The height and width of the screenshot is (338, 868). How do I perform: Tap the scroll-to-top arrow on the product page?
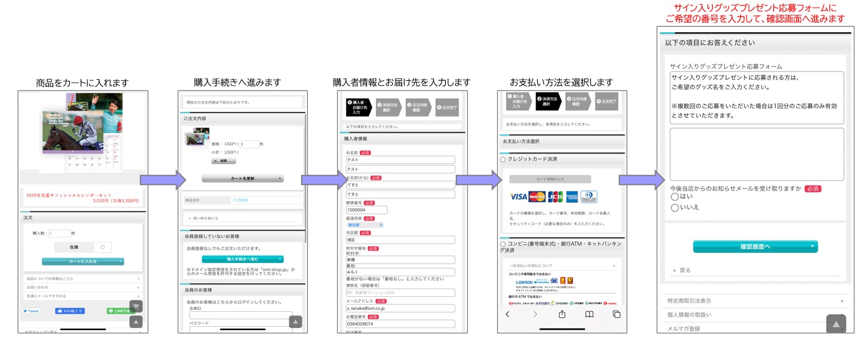[x=136, y=322]
